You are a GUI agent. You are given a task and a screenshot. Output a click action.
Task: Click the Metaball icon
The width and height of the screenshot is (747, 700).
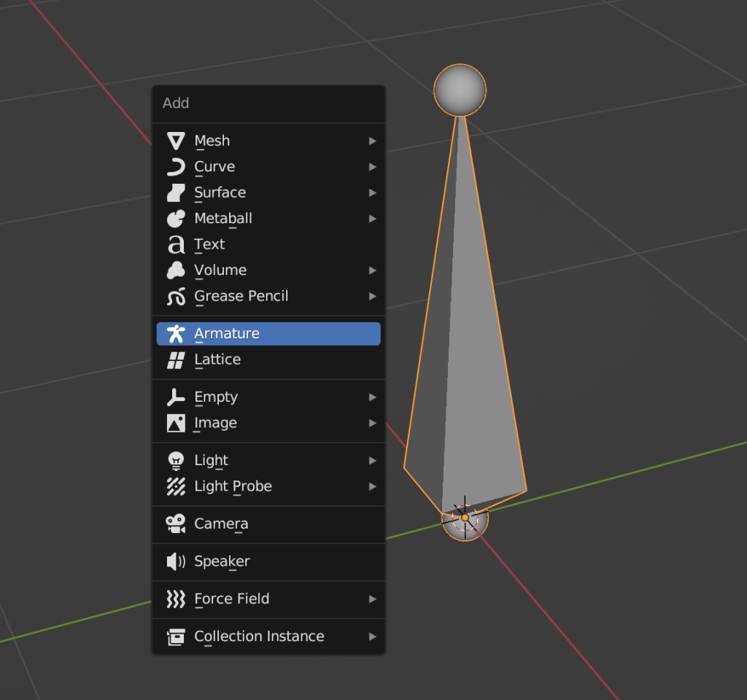point(176,219)
